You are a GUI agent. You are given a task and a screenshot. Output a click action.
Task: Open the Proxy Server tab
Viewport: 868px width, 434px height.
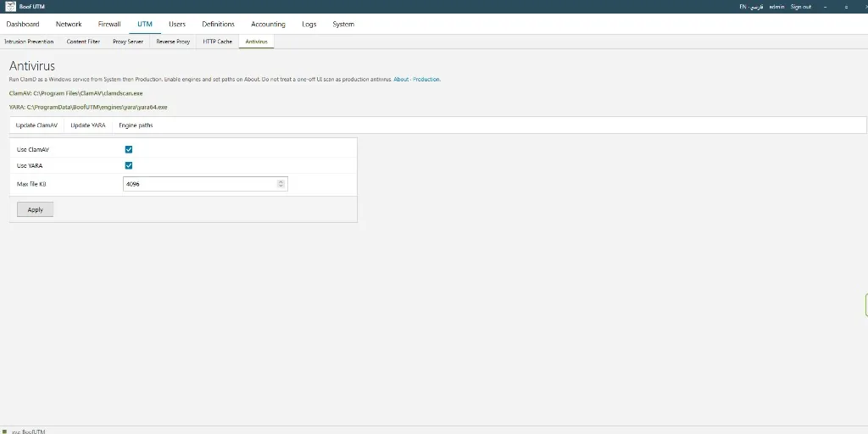click(x=128, y=42)
